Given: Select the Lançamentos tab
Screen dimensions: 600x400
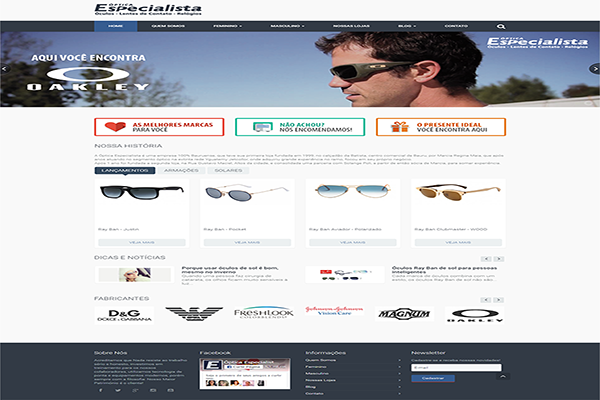Looking at the screenshot, I should pos(125,170).
